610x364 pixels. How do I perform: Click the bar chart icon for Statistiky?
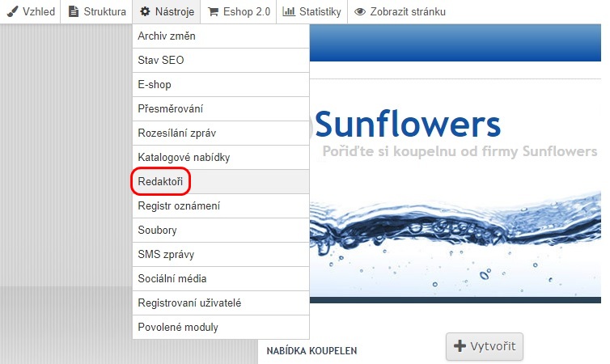(x=289, y=11)
